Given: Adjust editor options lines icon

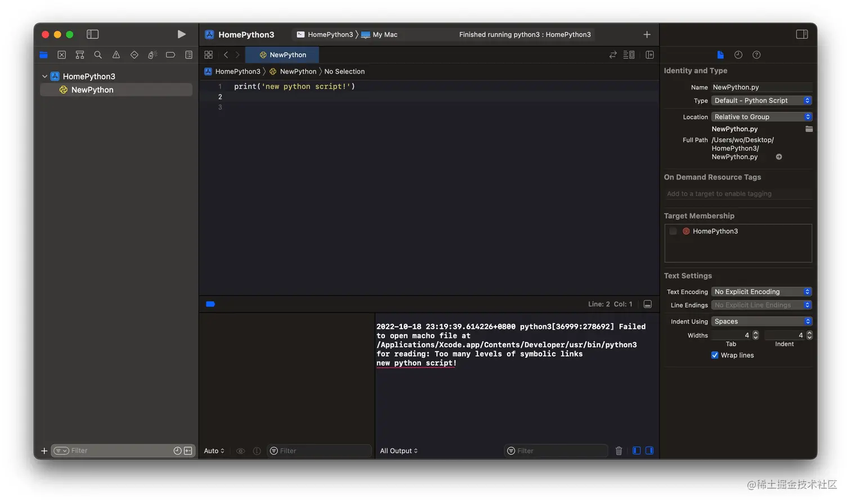Looking at the screenshot, I should click(x=629, y=55).
